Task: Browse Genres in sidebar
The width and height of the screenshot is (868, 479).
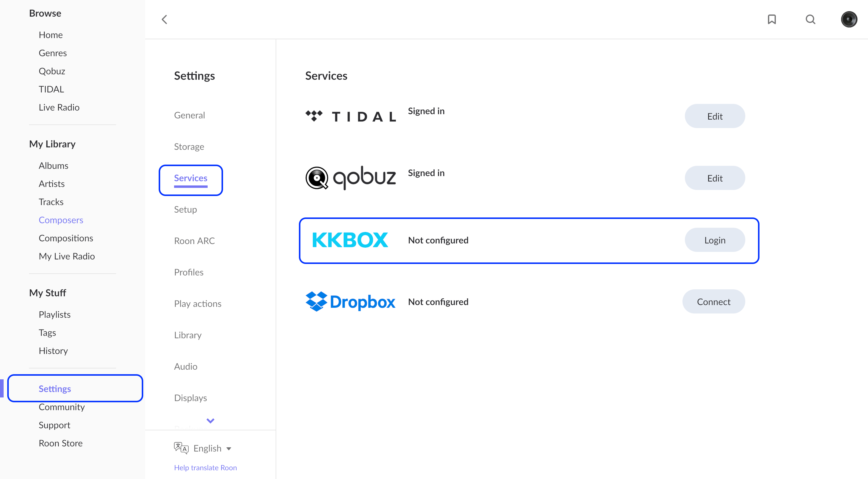Action: click(53, 53)
